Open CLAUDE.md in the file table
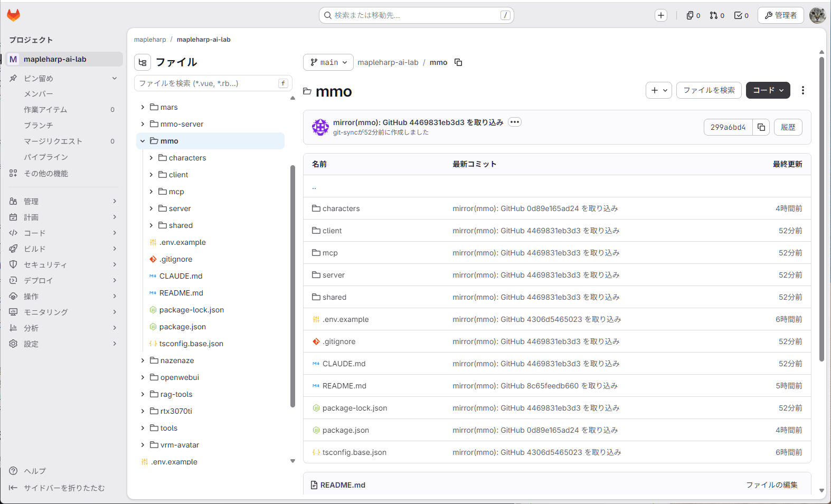 click(x=344, y=364)
